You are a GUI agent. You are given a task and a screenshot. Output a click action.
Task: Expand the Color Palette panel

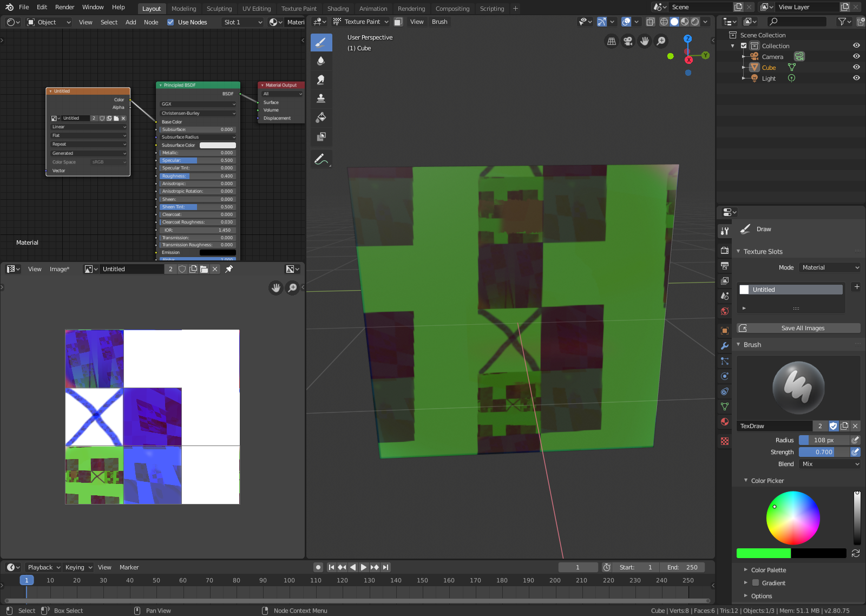pos(746,570)
